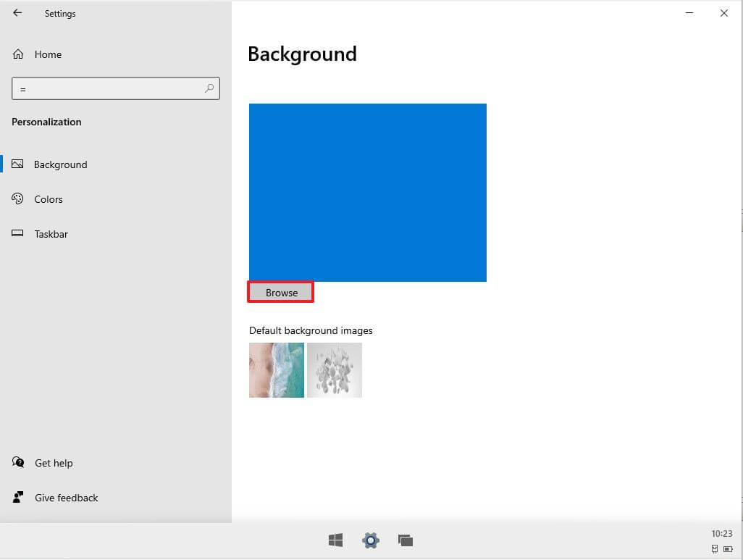This screenshot has height=560, width=743.
Task: Click the Settings gear icon on the taskbar
Action: coord(370,540)
